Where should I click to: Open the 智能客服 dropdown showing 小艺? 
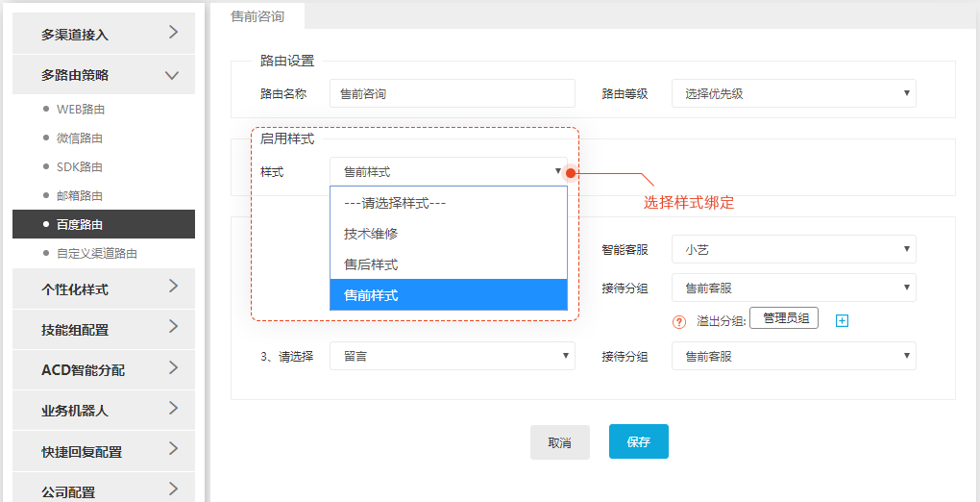[794, 249]
